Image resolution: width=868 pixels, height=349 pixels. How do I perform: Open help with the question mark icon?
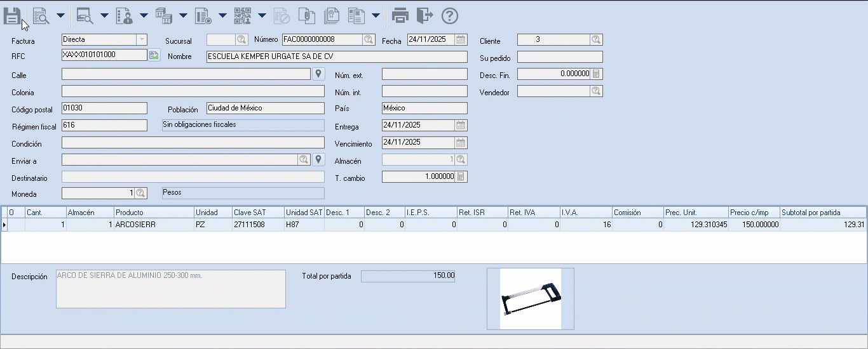(449, 15)
